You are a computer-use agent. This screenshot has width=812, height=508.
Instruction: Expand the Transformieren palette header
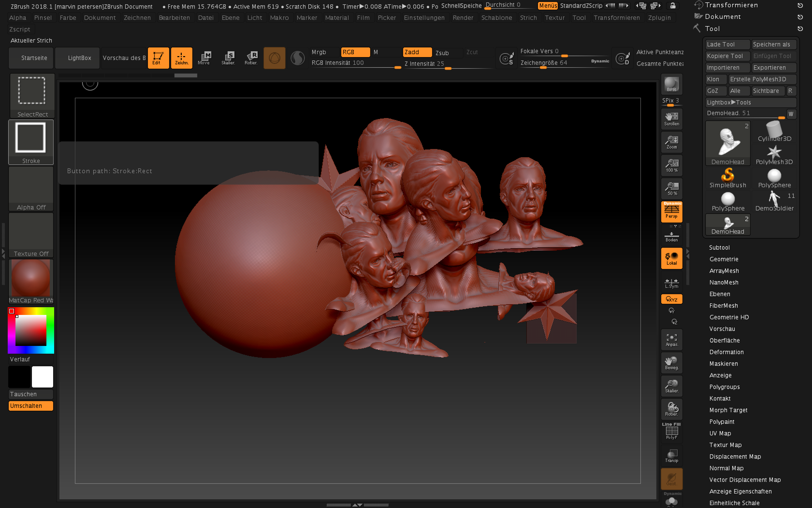tap(731, 5)
